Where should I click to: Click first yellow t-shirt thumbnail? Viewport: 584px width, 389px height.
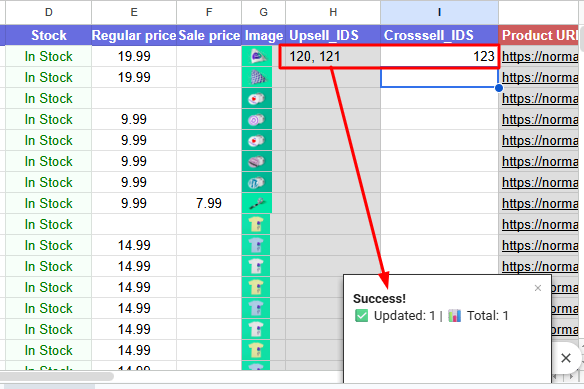coord(256,224)
